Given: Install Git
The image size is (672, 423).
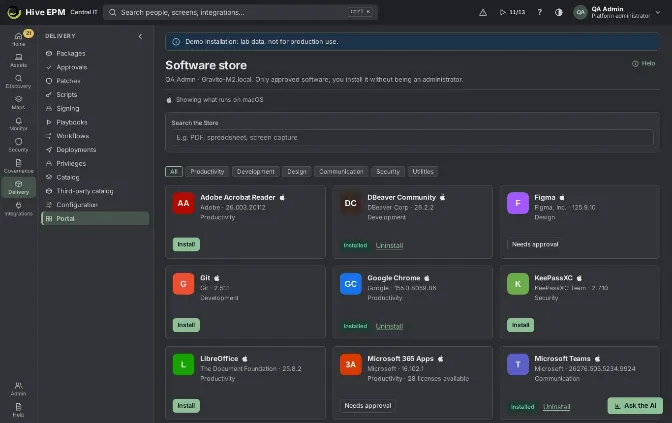Looking at the screenshot, I should point(186,325).
